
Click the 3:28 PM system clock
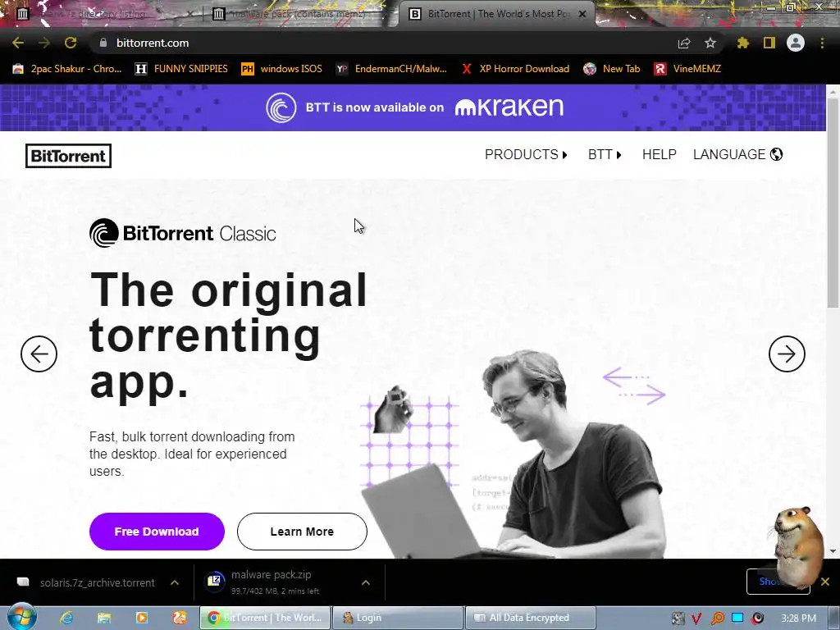coord(798,619)
